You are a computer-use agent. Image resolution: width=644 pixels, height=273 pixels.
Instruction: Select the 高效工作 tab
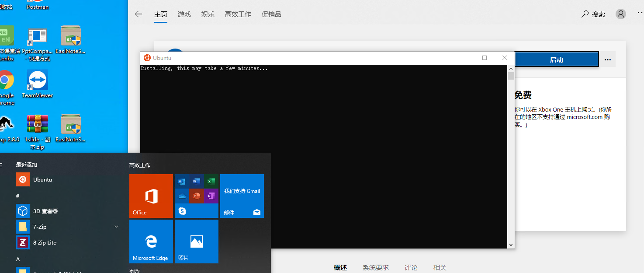pos(238,14)
